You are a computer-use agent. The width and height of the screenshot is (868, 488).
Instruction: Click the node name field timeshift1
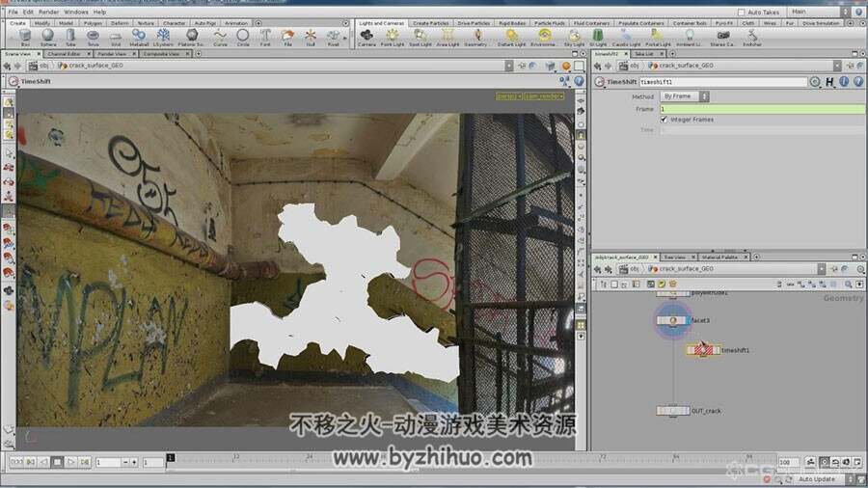(x=723, y=82)
